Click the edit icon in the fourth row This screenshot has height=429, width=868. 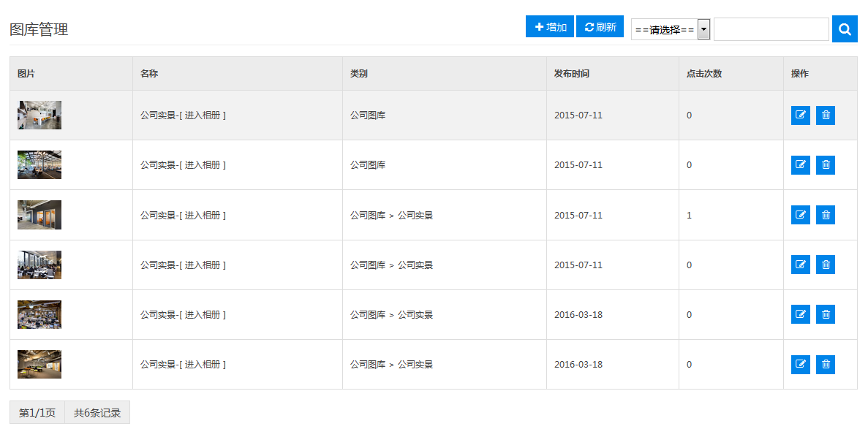801,265
